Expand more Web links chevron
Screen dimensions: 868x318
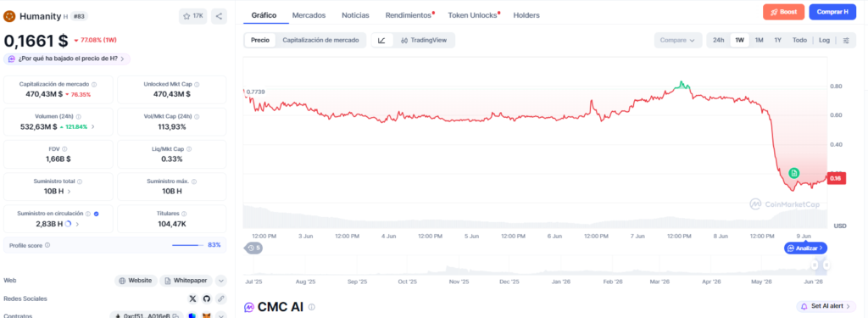[x=221, y=281]
